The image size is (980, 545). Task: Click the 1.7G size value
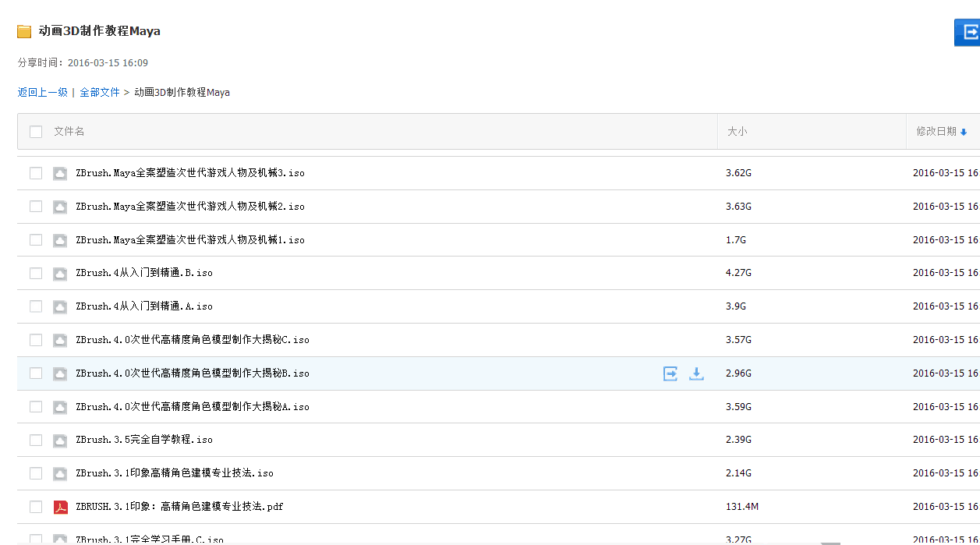click(x=736, y=240)
